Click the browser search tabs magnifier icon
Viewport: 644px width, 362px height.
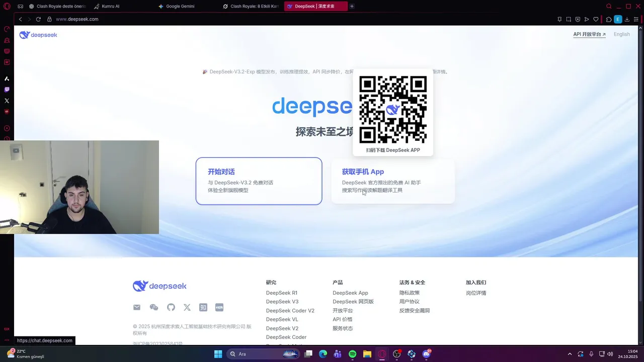click(x=609, y=6)
